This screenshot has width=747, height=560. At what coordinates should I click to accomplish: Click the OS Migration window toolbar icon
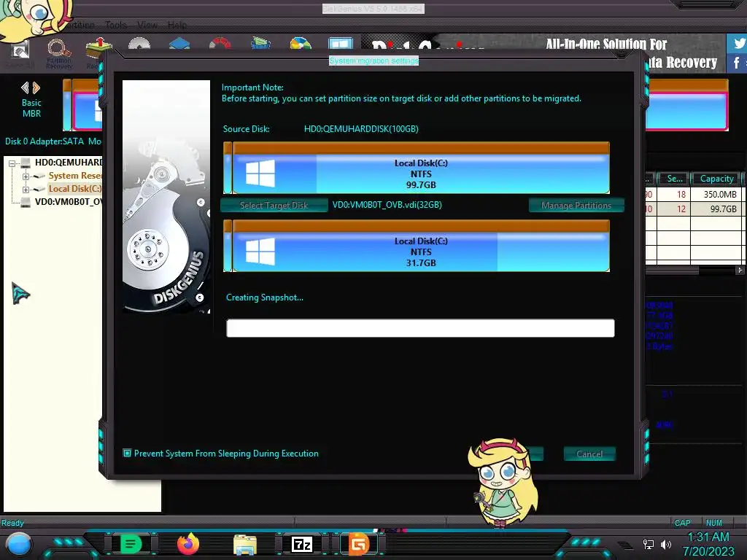point(341,44)
